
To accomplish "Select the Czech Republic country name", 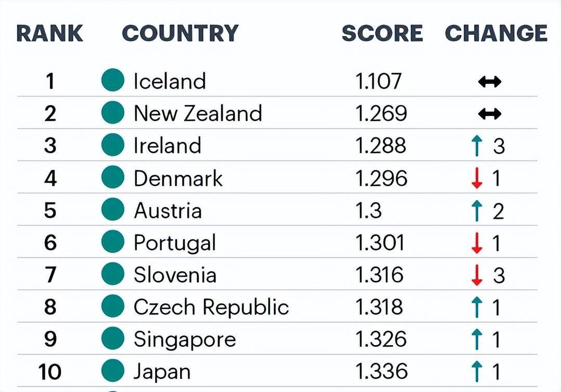I will [x=211, y=307].
